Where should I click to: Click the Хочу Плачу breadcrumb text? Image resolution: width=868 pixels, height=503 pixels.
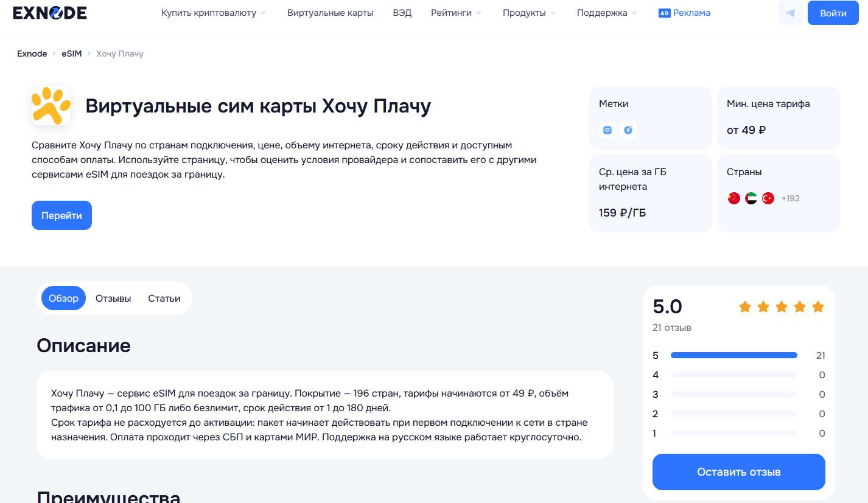coord(120,54)
